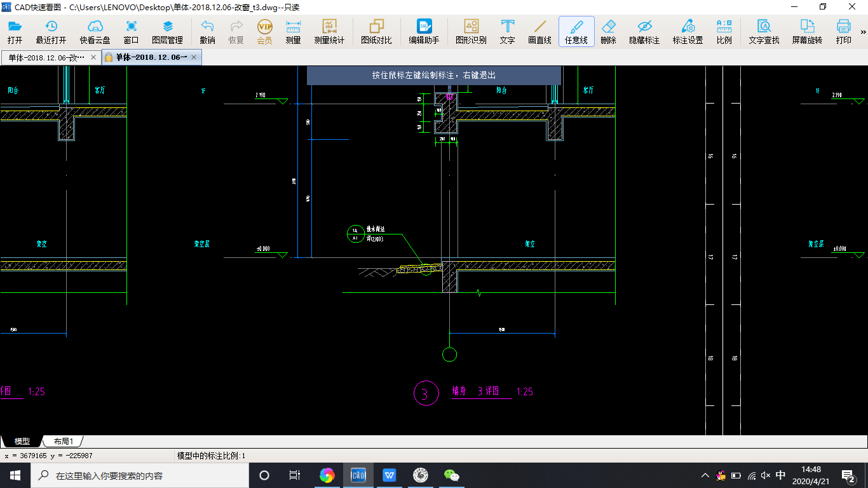Click the Windows search box
Image resolution: width=868 pixels, height=488 pixels.
[139, 475]
